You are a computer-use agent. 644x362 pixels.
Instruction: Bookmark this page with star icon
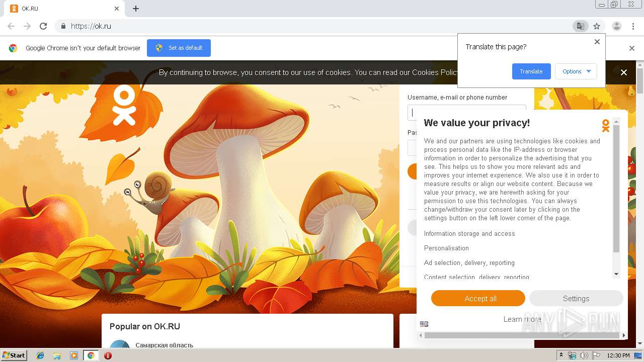pos(597,26)
